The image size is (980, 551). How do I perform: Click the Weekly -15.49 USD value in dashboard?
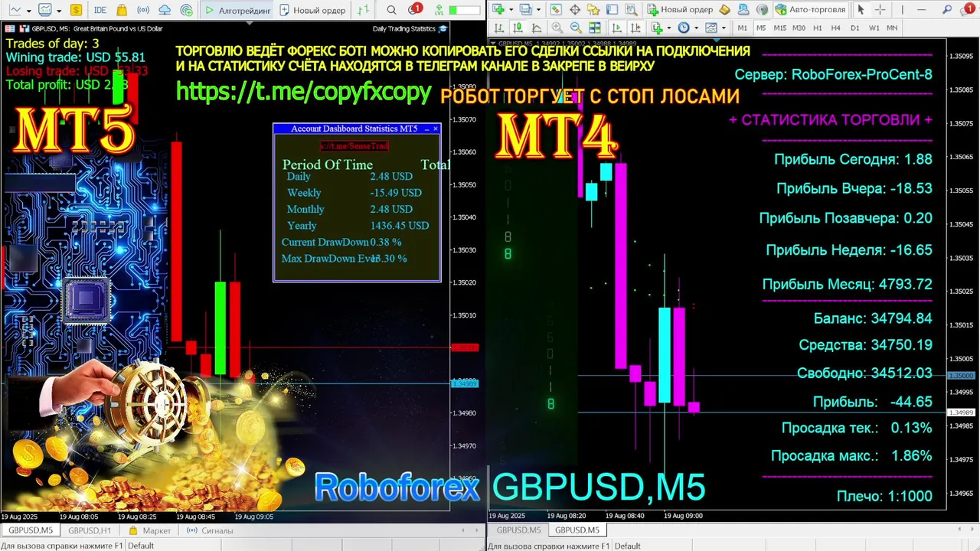pyautogui.click(x=395, y=193)
